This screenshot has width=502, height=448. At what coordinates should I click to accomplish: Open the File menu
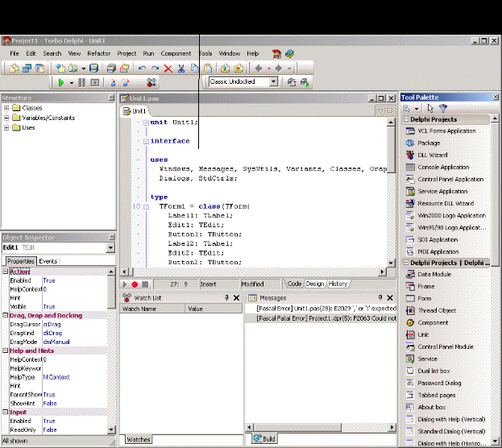pyautogui.click(x=15, y=53)
